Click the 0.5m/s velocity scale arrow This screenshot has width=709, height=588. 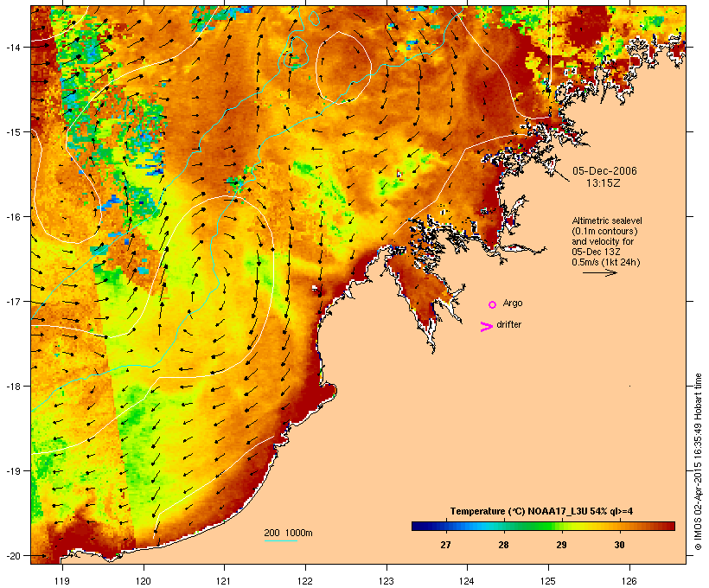(599, 272)
